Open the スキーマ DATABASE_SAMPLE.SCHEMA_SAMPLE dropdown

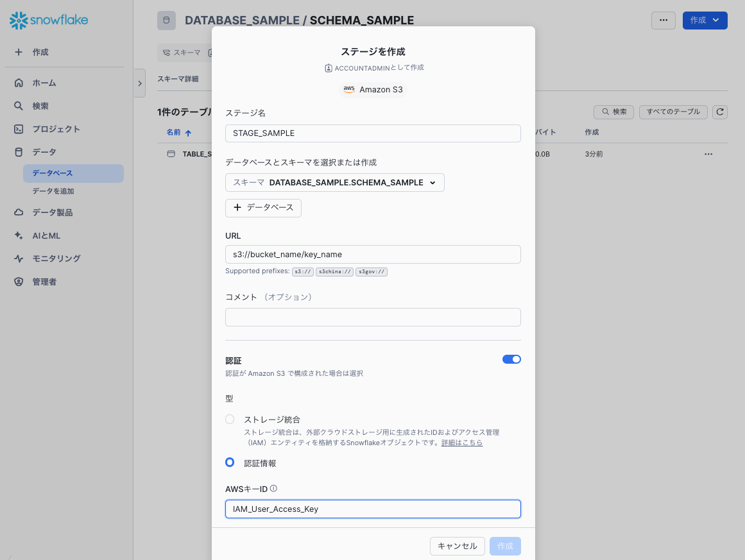tap(334, 182)
